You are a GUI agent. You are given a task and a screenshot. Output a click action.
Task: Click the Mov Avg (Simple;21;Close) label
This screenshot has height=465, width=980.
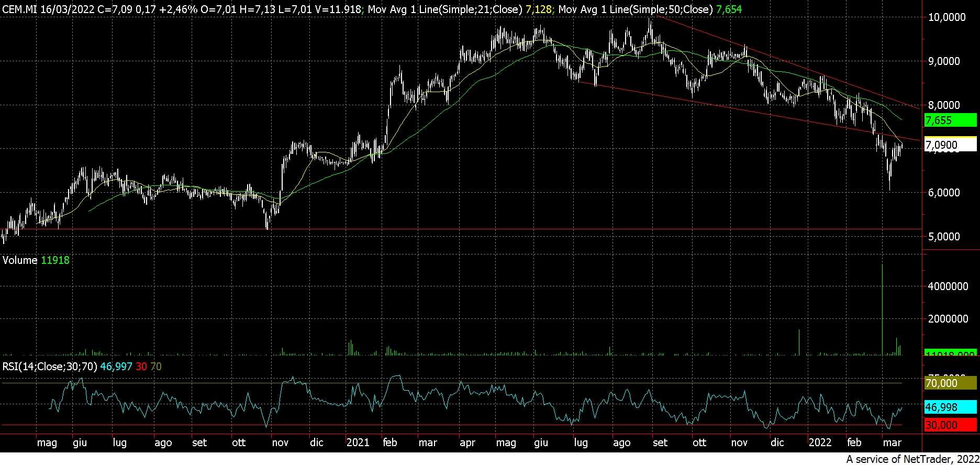point(444,9)
